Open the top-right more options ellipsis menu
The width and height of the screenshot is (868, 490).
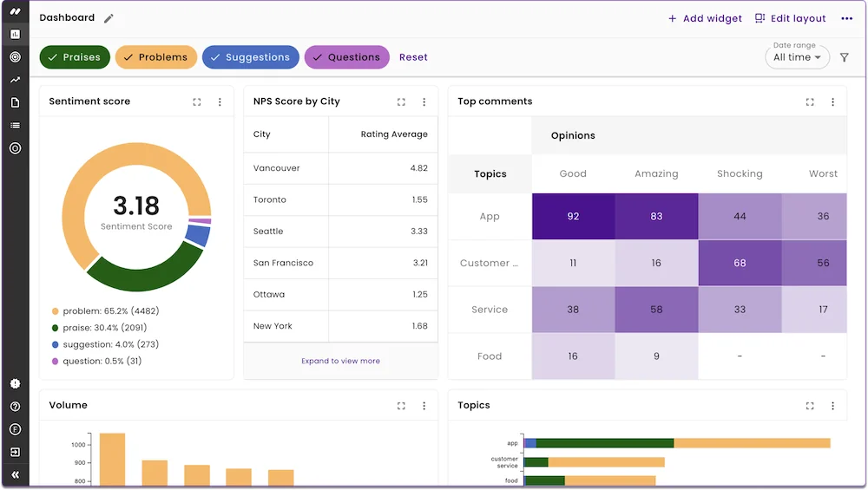tap(847, 18)
